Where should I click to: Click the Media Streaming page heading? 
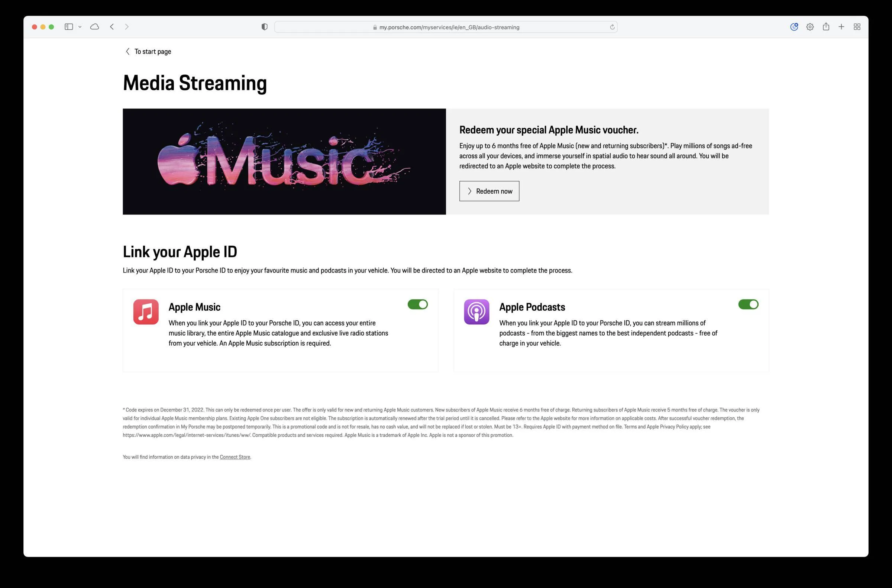pos(195,83)
